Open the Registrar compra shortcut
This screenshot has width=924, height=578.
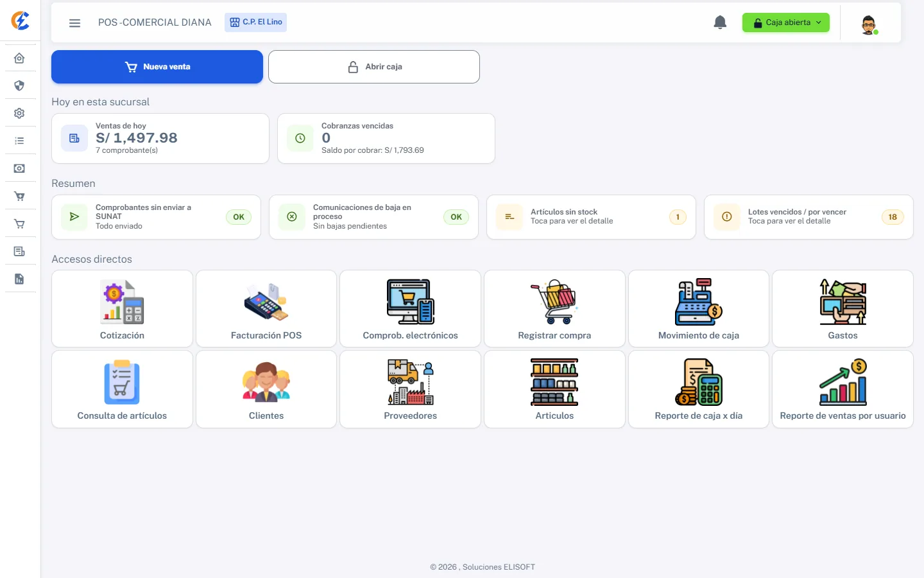(x=554, y=309)
